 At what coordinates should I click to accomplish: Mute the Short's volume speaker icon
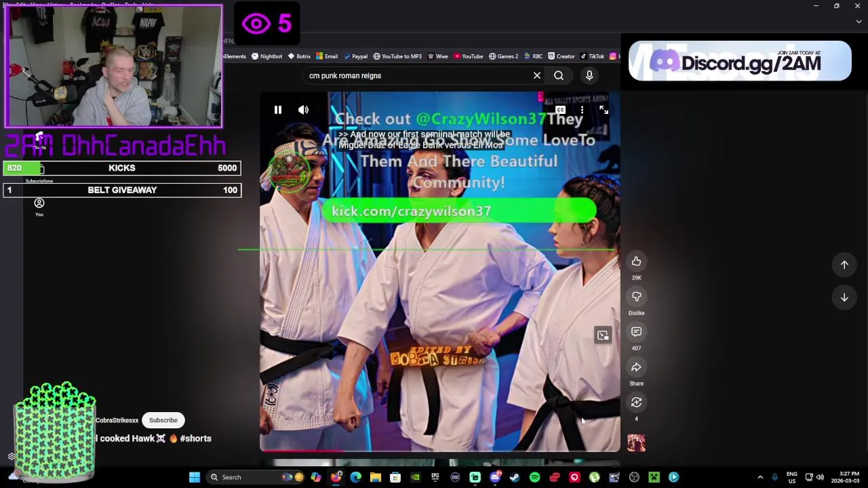303,110
